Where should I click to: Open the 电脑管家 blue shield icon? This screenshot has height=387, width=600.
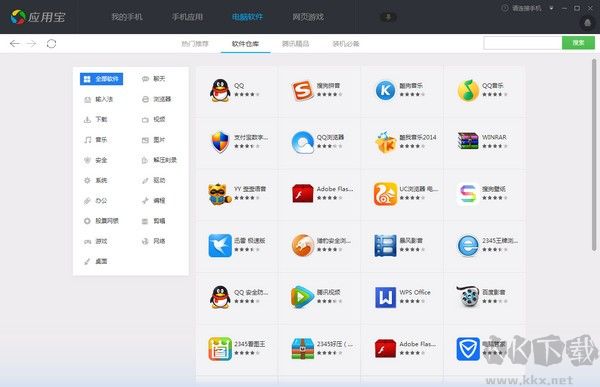coord(468,349)
